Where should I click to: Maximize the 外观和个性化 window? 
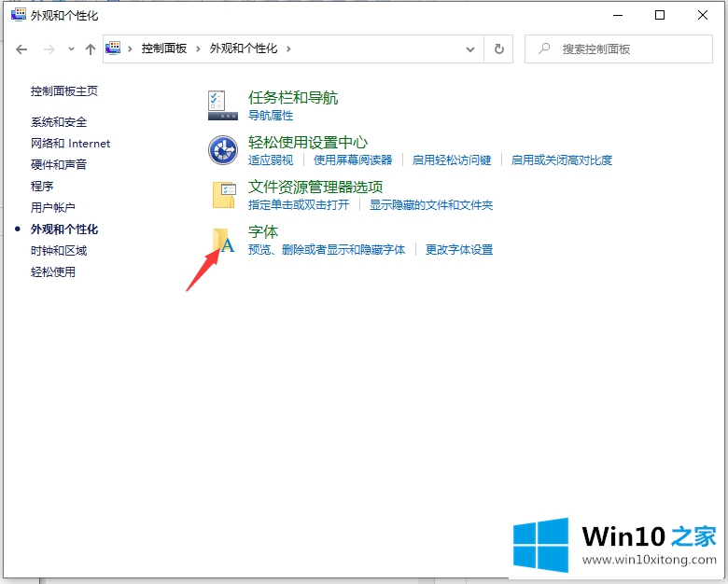(x=660, y=15)
